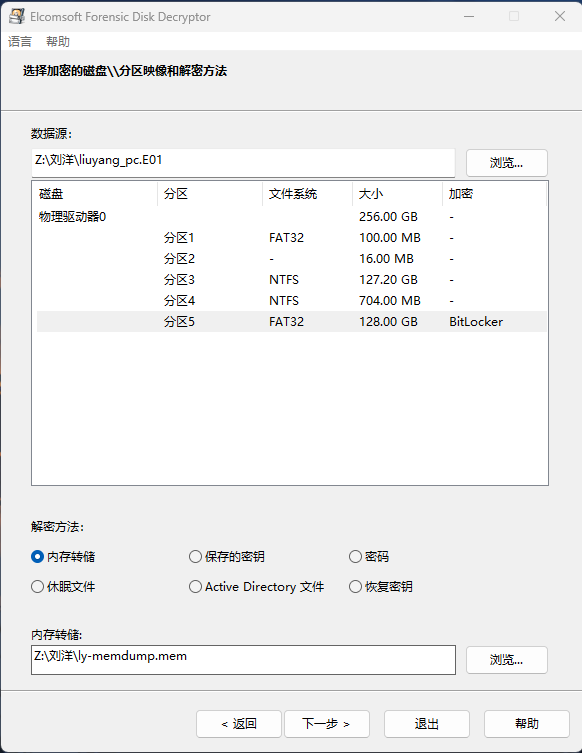Click 下一步 to continue
Viewport: 582px width, 753px height.
(327, 724)
